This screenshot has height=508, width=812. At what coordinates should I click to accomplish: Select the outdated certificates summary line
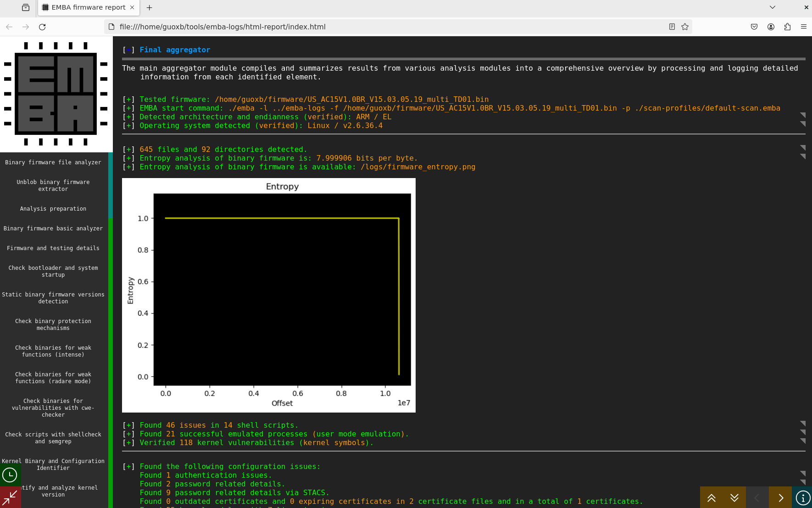click(391, 502)
